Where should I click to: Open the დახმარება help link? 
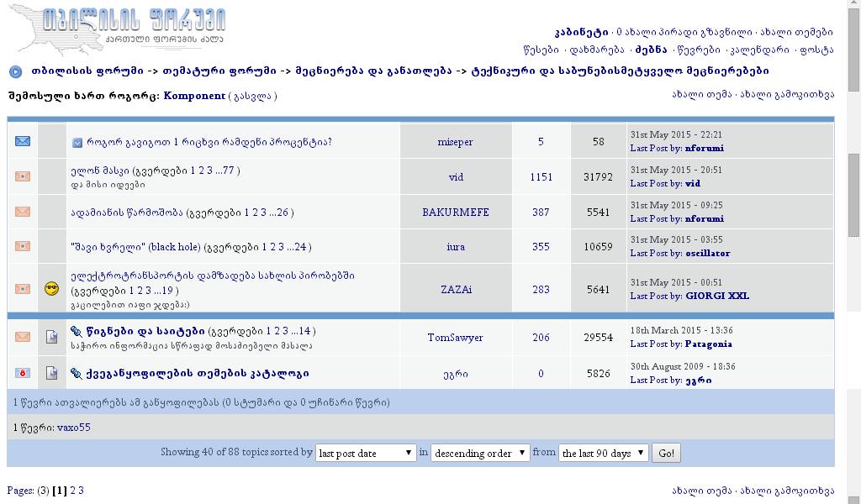pos(596,50)
